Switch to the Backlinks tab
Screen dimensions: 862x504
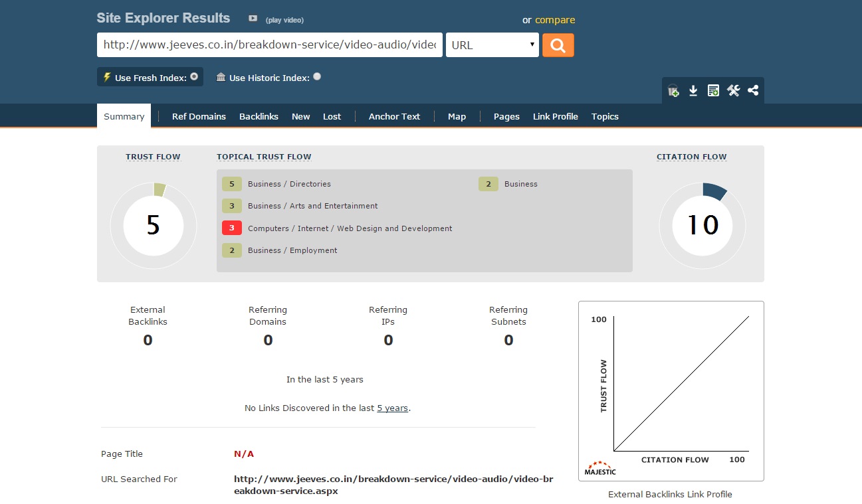click(259, 116)
